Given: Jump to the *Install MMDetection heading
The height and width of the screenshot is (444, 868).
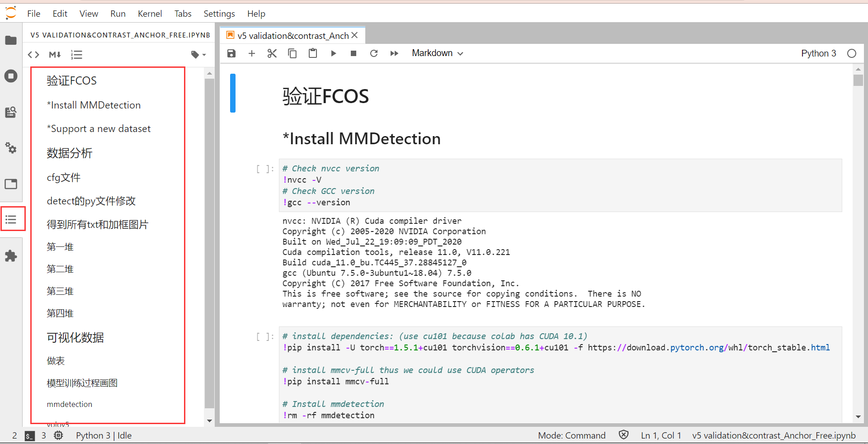Looking at the screenshot, I should point(94,104).
